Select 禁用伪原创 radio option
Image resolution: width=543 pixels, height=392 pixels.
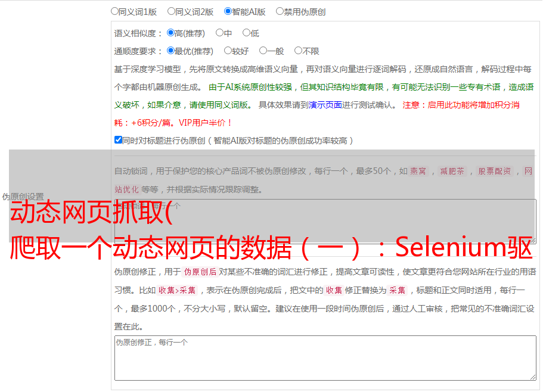(x=280, y=11)
